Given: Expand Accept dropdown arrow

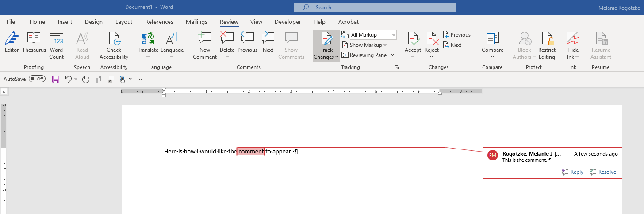Looking at the screenshot, I should (413, 57).
